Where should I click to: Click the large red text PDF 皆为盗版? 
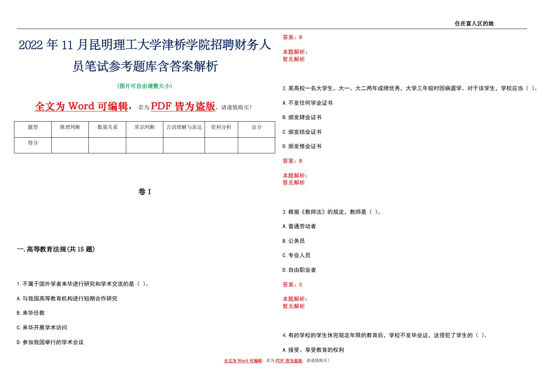point(183,106)
